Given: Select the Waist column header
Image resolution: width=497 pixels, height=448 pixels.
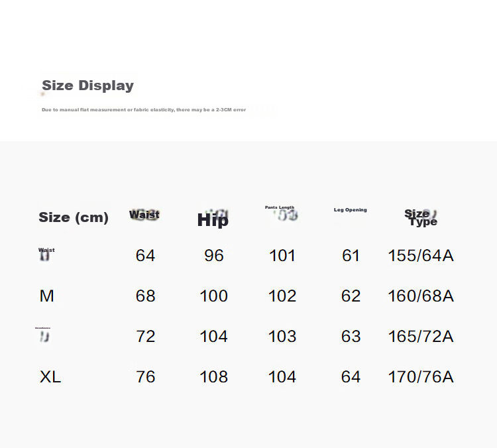Looking at the screenshot, I should (144, 215).
